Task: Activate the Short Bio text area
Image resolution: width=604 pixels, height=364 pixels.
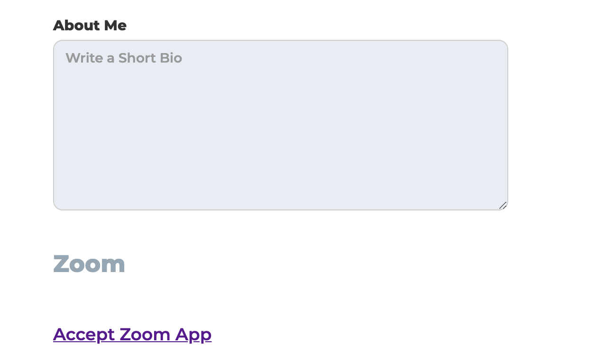Action: (x=280, y=125)
